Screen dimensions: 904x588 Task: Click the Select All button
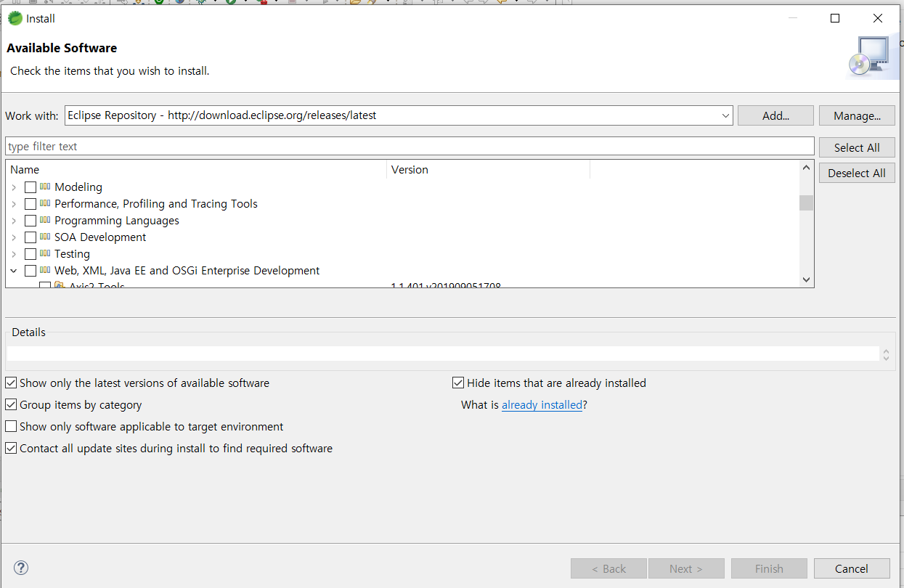tap(857, 147)
